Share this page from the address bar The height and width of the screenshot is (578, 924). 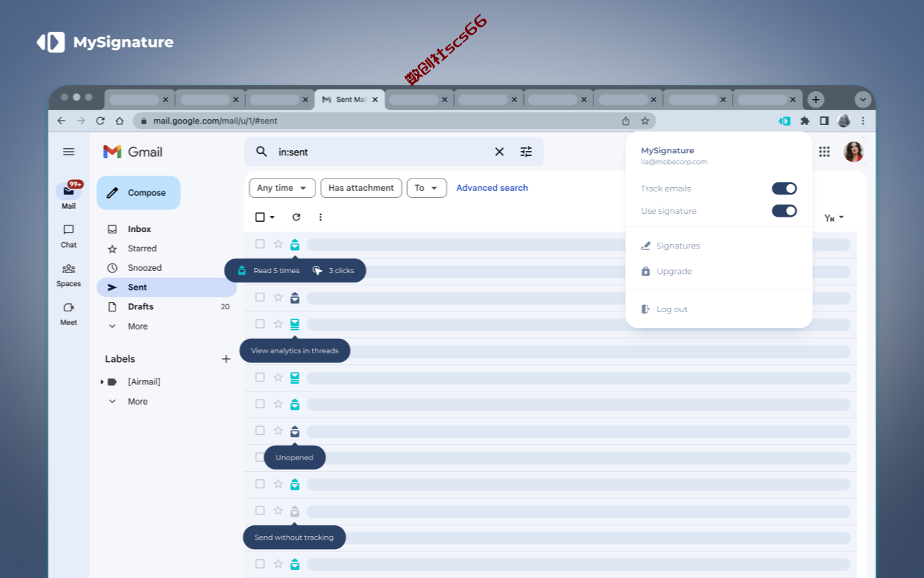point(626,121)
